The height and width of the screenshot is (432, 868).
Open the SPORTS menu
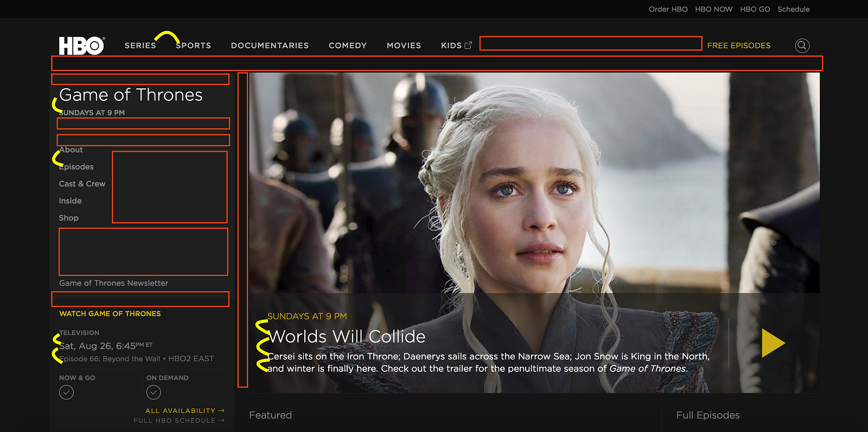[x=194, y=46]
